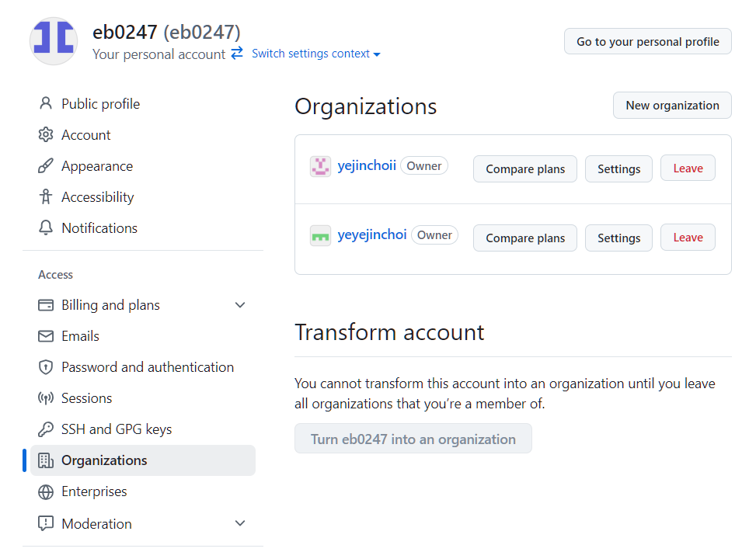Image resolution: width=756 pixels, height=552 pixels.
Task: Click the Enterprises globe icon
Action: point(46,491)
